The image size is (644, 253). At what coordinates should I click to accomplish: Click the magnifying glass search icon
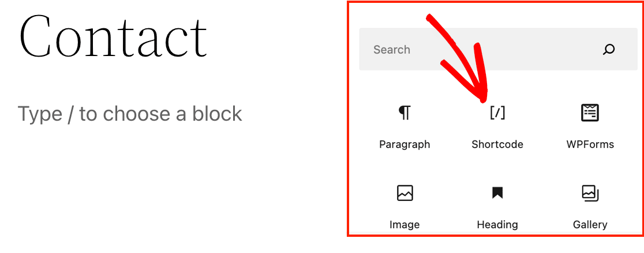click(x=608, y=50)
